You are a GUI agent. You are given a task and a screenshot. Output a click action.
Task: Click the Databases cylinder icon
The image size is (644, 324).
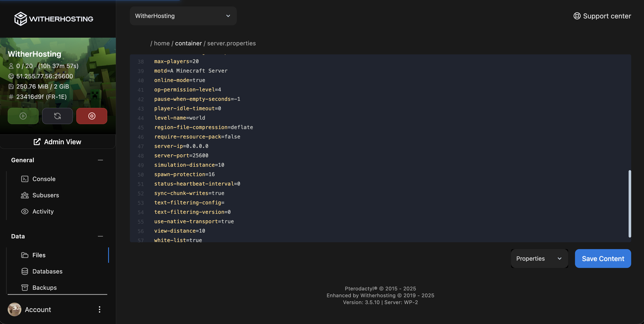pos(25,271)
